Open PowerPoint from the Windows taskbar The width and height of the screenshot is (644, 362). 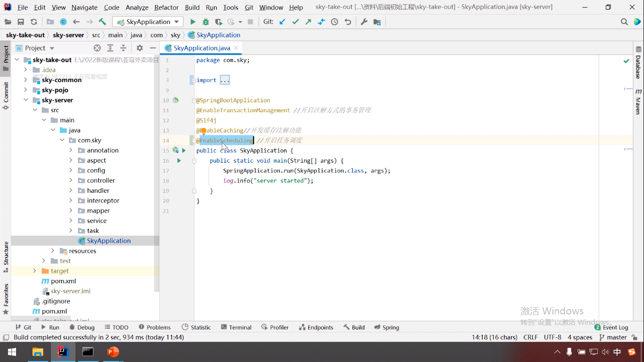pos(113,352)
